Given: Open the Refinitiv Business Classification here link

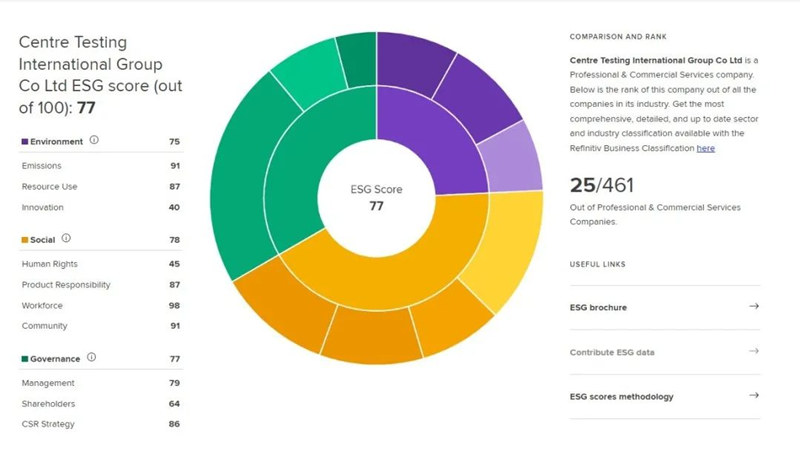Looking at the screenshot, I should pos(706,148).
